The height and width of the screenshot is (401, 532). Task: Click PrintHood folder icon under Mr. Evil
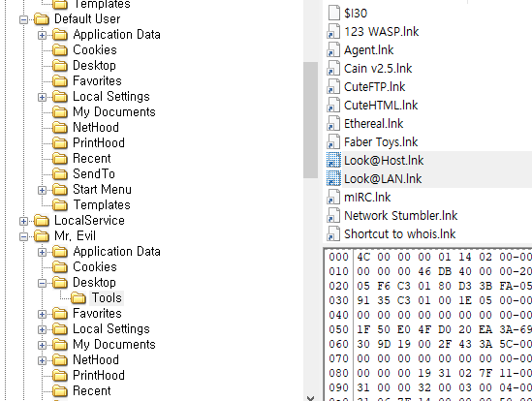(60, 376)
